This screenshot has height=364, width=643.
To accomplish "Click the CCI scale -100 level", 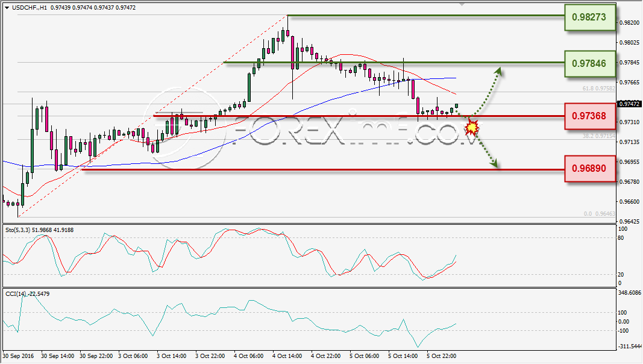I will point(623,330).
